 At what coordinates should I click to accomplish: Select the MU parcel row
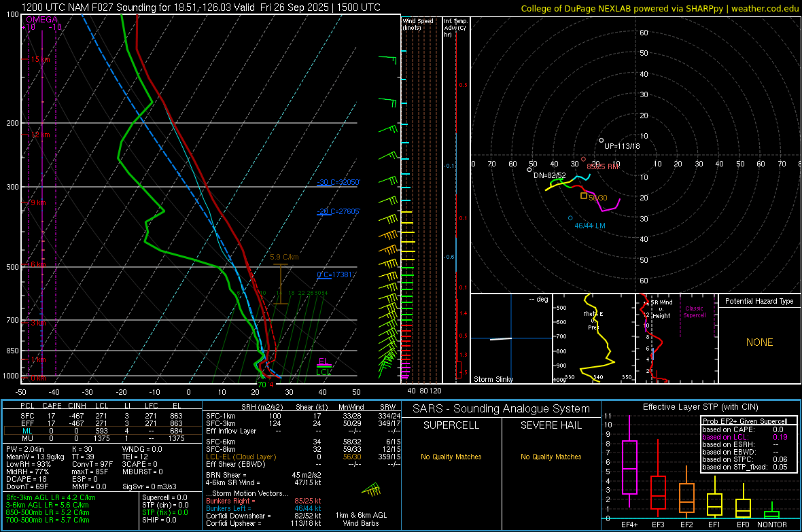tap(103, 438)
